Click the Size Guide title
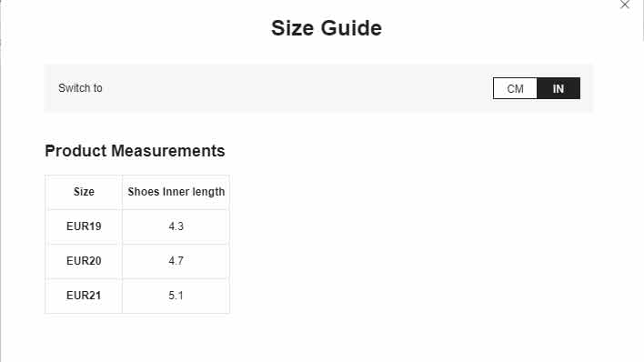This screenshot has width=644, height=362. click(x=327, y=28)
